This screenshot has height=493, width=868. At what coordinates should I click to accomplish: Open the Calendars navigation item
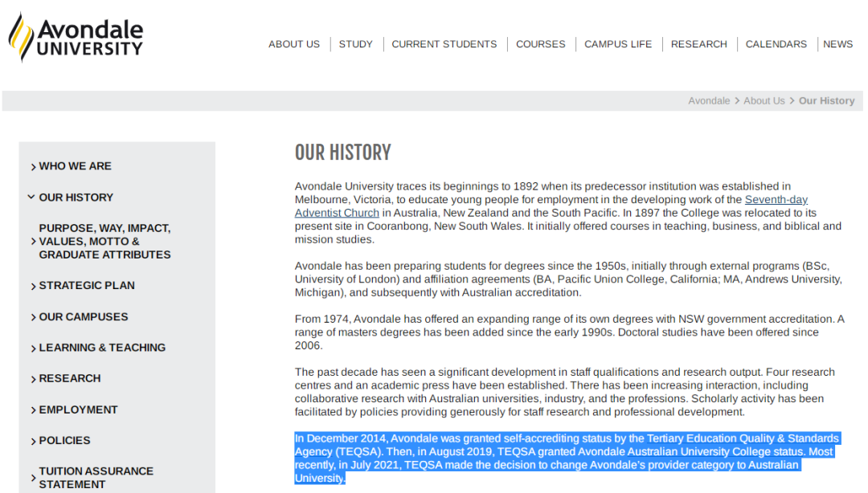click(x=776, y=44)
